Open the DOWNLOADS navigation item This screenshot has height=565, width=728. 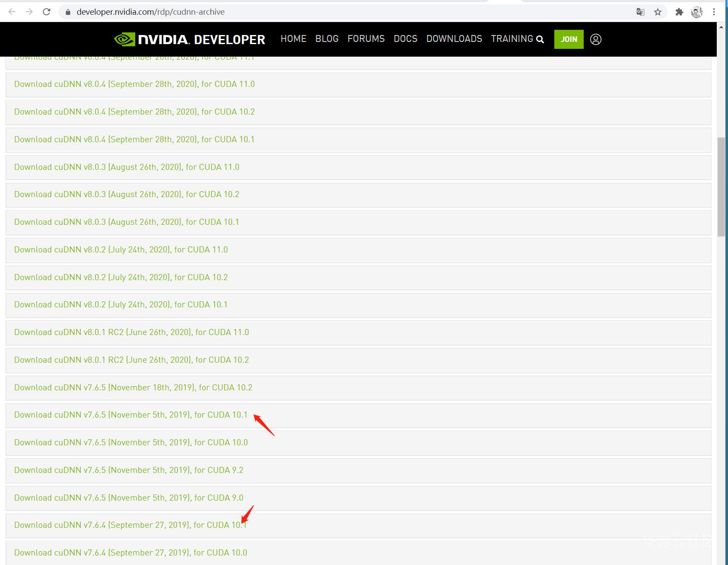(454, 39)
